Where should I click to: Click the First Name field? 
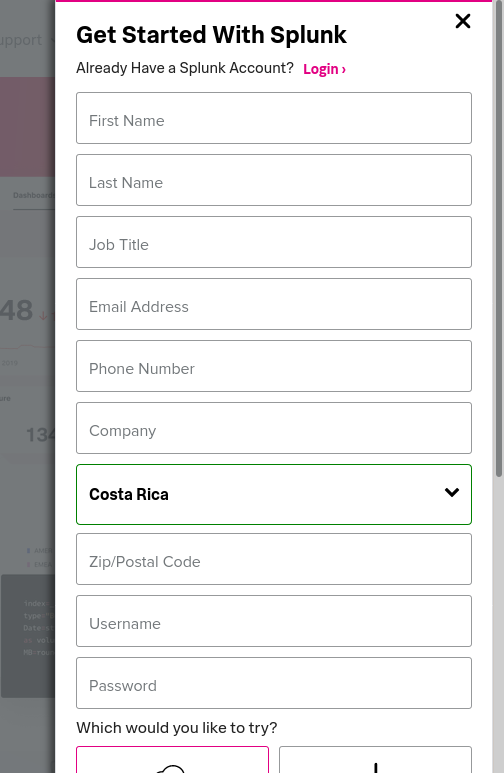(274, 118)
